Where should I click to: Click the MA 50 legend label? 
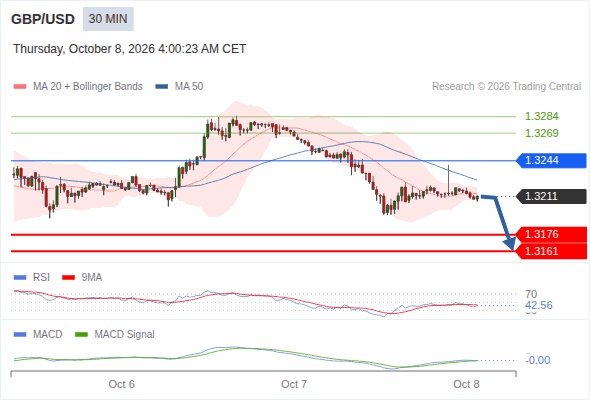coord(189,87)
